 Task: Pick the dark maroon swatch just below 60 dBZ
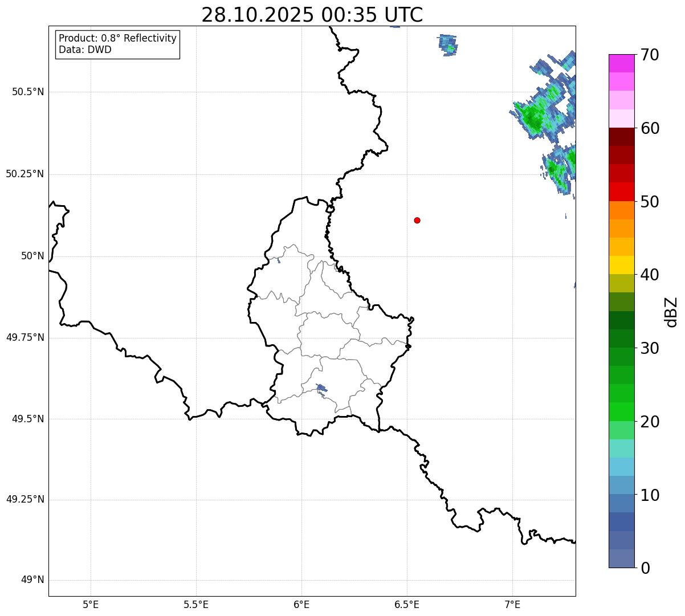[621, 137]
